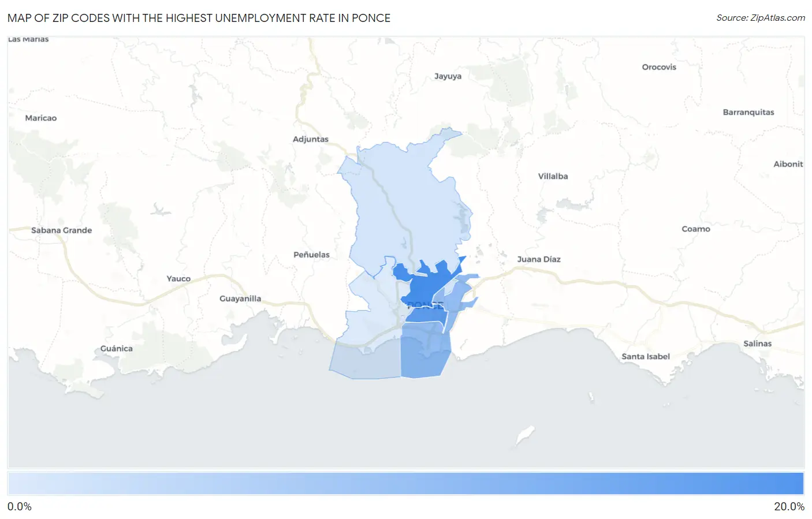812x519 pixels.
Task: Click the large light-blue northern zip region
Action: (x=404, y=202)
